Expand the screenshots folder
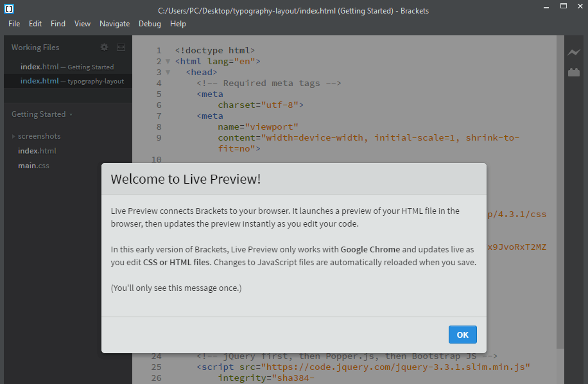The width and height of the screenshot is (588, 384). pos(13,136)
